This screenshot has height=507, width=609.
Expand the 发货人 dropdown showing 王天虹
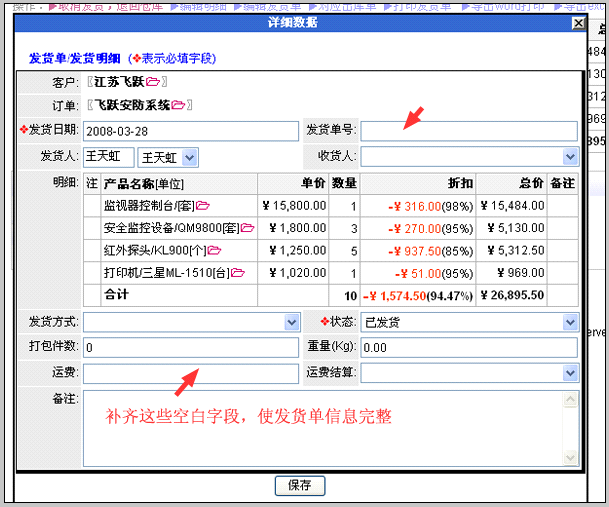click(190, 157)
